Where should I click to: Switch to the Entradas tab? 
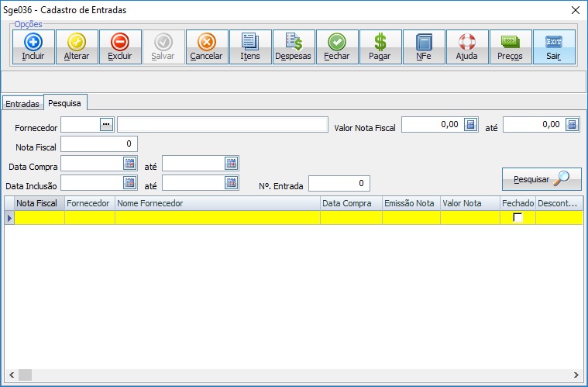[22, 104]
